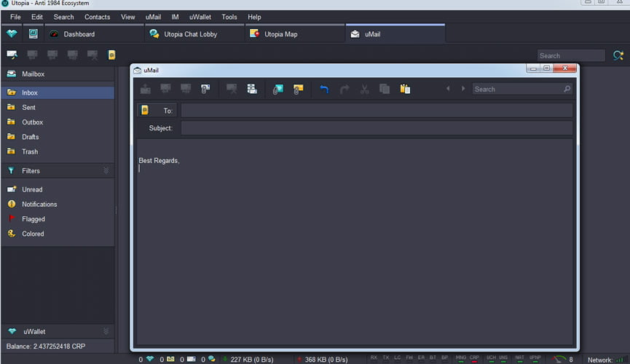The width and height of the screenshot is (630, 364).
Task: Click the Subject input field
Action: tap(376, 128)
